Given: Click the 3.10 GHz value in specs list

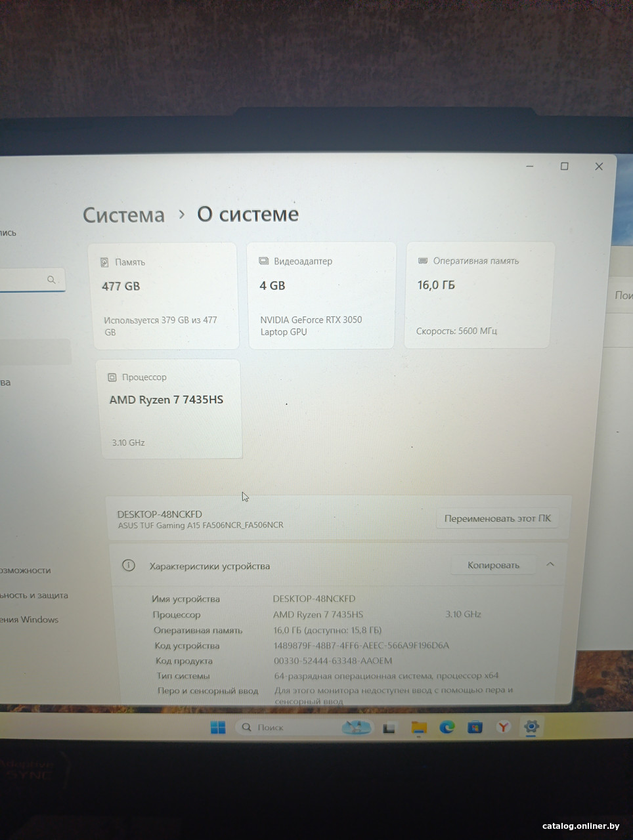Looking at the screenshot, I should coord(464,614).
